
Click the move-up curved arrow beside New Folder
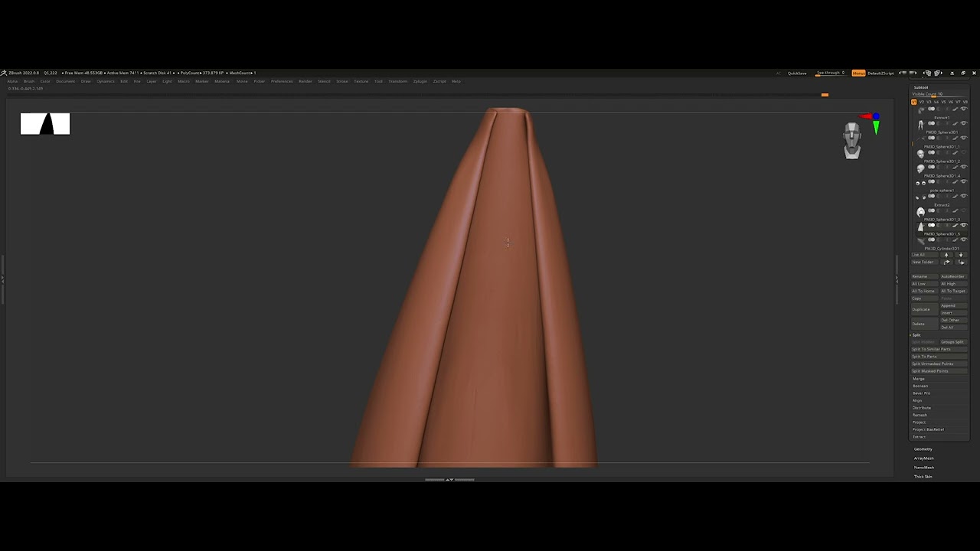coord(946,262)
